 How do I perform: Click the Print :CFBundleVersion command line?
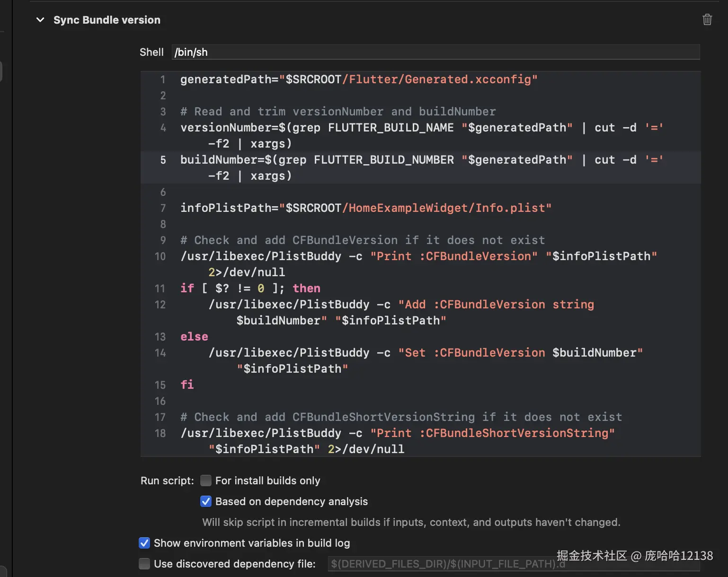tap(418, 264)
